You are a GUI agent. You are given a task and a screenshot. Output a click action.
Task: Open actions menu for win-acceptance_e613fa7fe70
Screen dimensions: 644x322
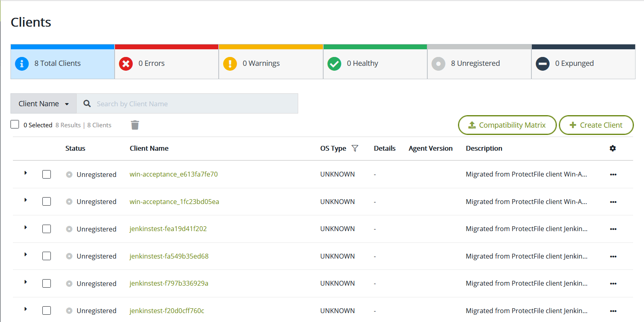(x=613, y=175)
